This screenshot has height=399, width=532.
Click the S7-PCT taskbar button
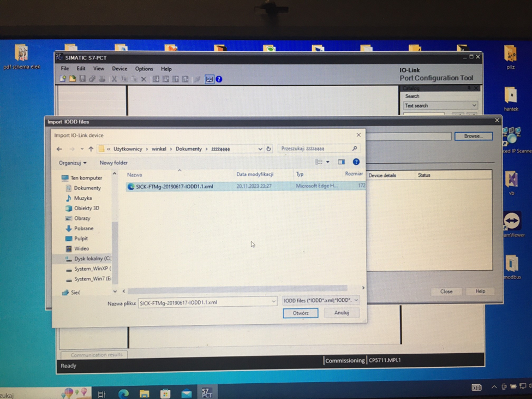(x=207, y=393)
